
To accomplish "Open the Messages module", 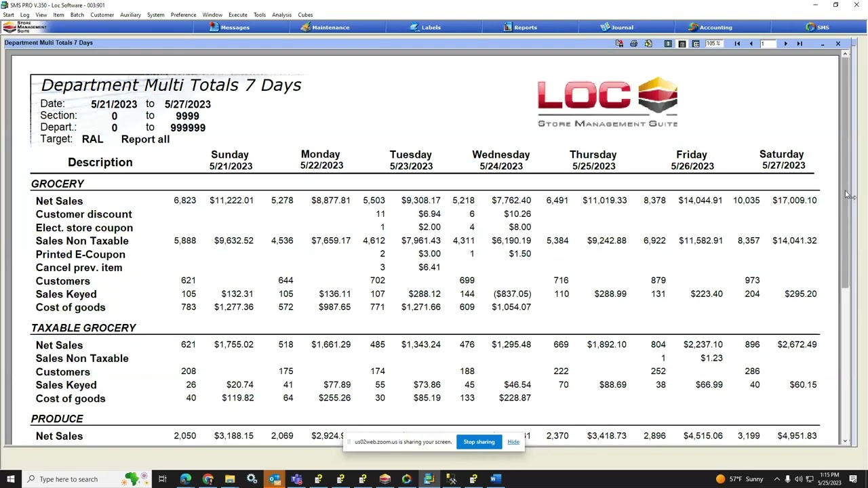I will (x=229, y=27).
